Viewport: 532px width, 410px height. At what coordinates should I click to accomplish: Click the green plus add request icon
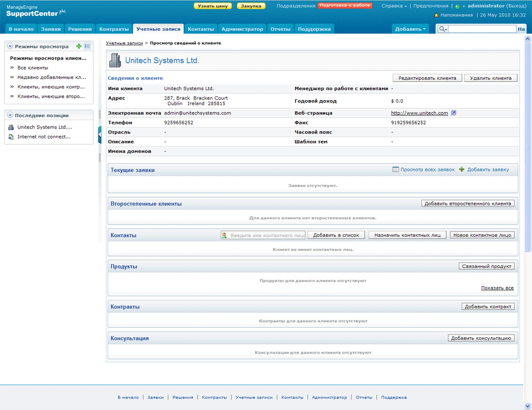coord(462,169)
